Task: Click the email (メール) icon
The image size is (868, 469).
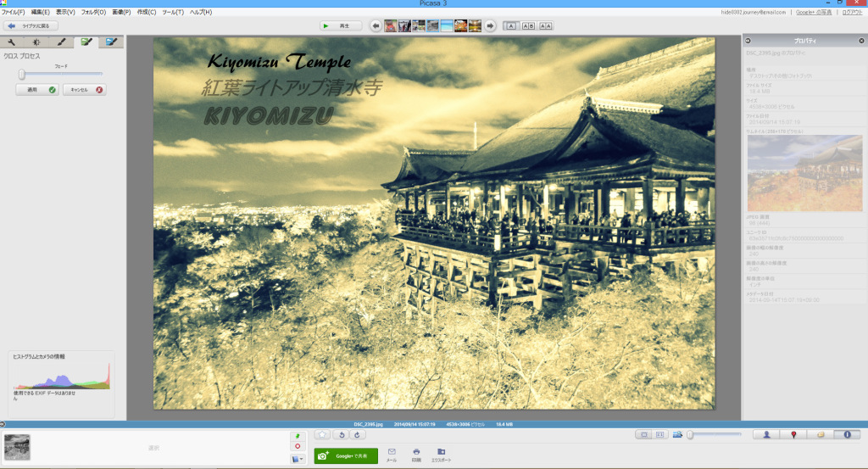Action: click(392, 454)
